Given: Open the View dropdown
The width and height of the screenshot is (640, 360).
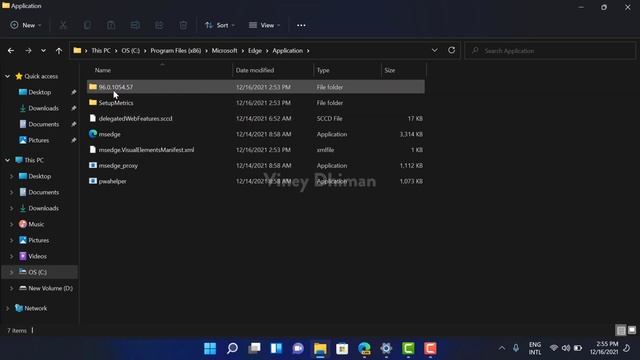Looking at the screenshot, I should click(x=264, y=25).
